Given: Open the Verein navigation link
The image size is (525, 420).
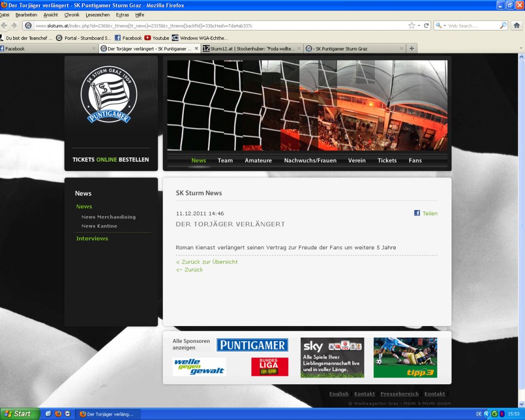Looking at the screenshot, I should coord(356,161).
